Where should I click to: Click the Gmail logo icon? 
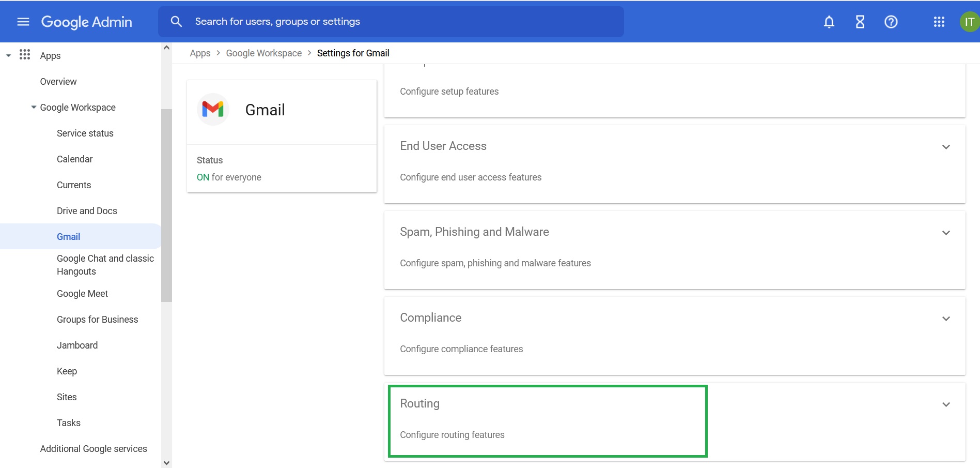click(x=213, y=109)
